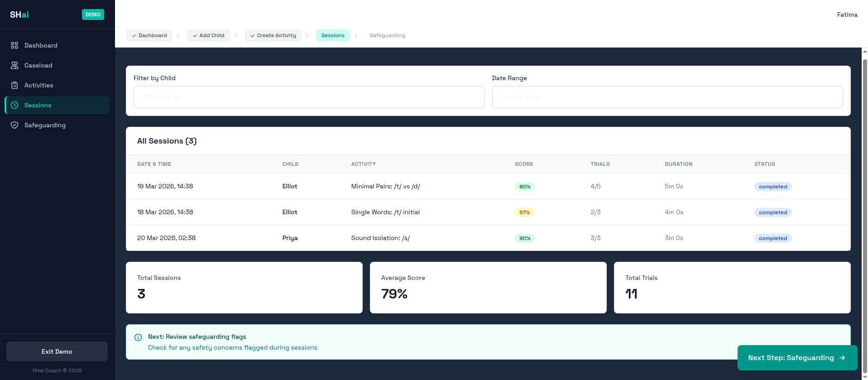
Task: Click the arrow icon on Next Step button
Action: (x=842, y=358)
